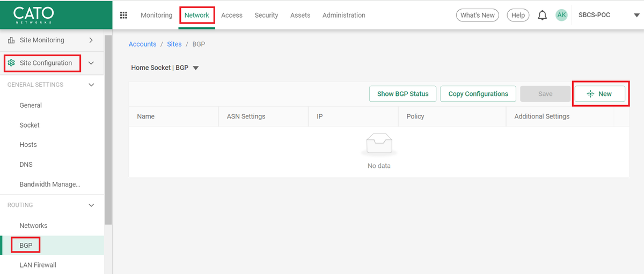The image size is (644, 274).
Task: Click the disabled Save button
Action: point(545,94)
